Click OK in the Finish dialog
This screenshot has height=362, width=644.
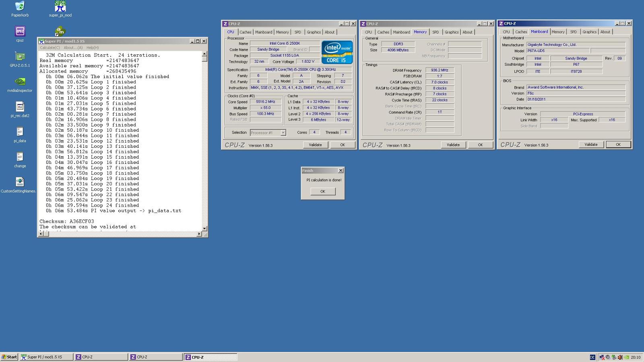(x=322, y=191)
